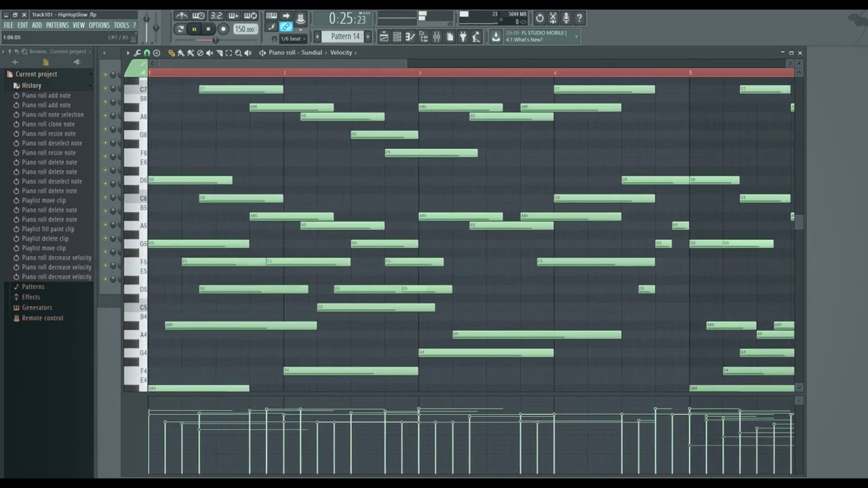Open the Velocity event lane selector
This screenshot has width=868, height=488.
tap(341, 53)
